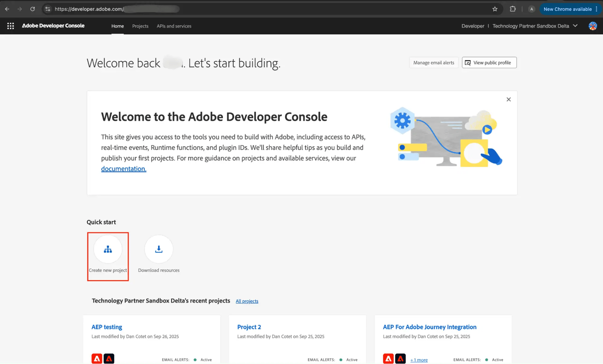Select the Create new project icon

click(108, 249)
